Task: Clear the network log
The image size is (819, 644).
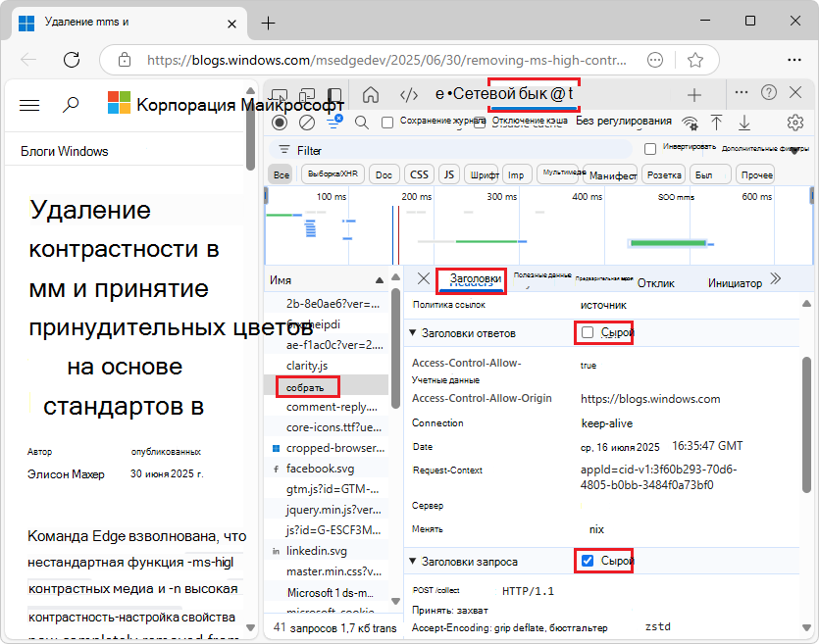Action: pyautogui.click(x=307, y=123)
